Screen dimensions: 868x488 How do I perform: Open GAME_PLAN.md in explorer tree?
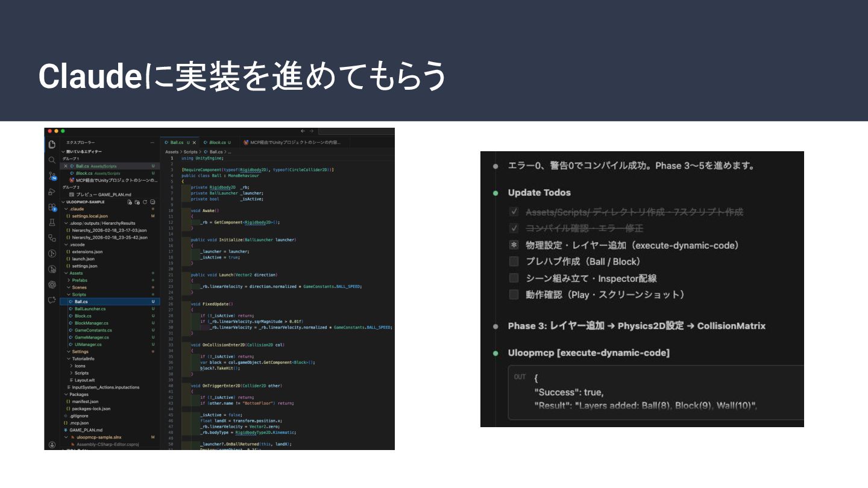[x=110, y=430]
